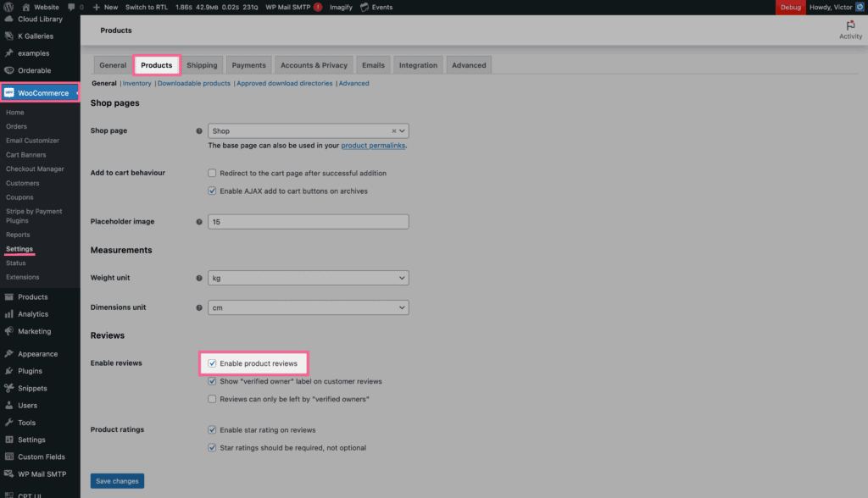Click Save changes button
This screenshot has height=498, width=868.
coord(117,481)
